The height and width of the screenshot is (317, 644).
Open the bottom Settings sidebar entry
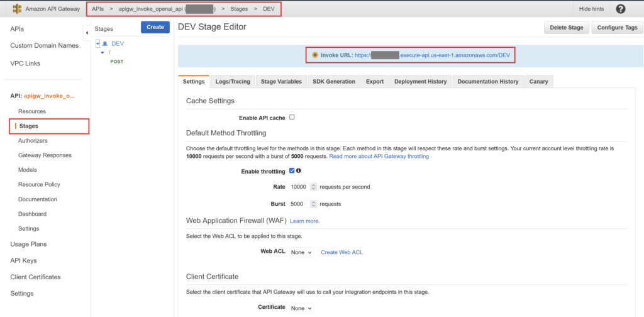(22, 294)
